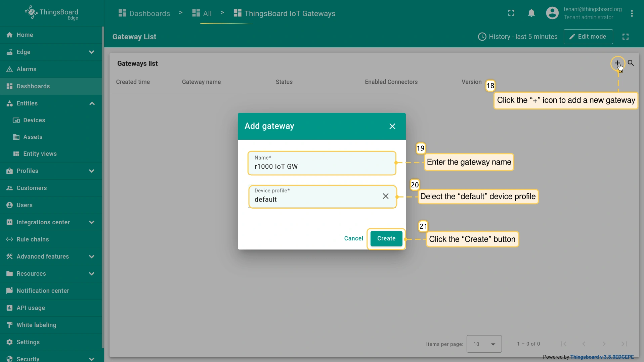Viewport: 644px width, 362px height.
Task: Click the plus icon to add gateway
Action: pos(617,63)
